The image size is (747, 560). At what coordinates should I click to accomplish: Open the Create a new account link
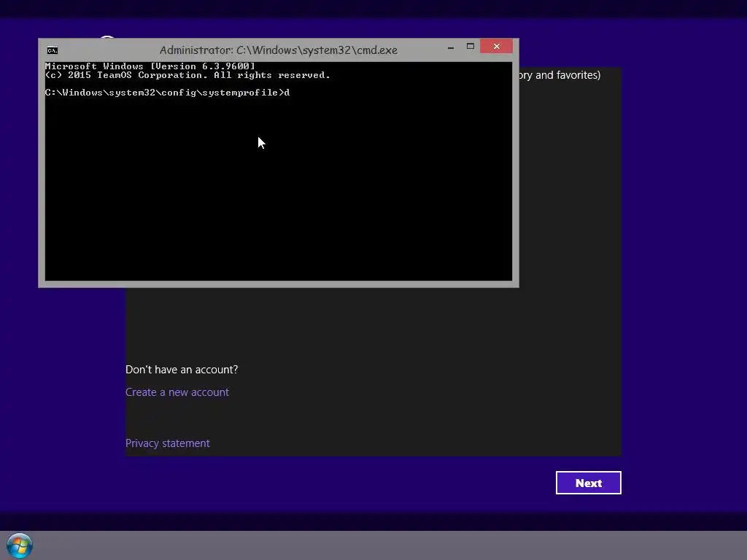(x=177, y=392)
